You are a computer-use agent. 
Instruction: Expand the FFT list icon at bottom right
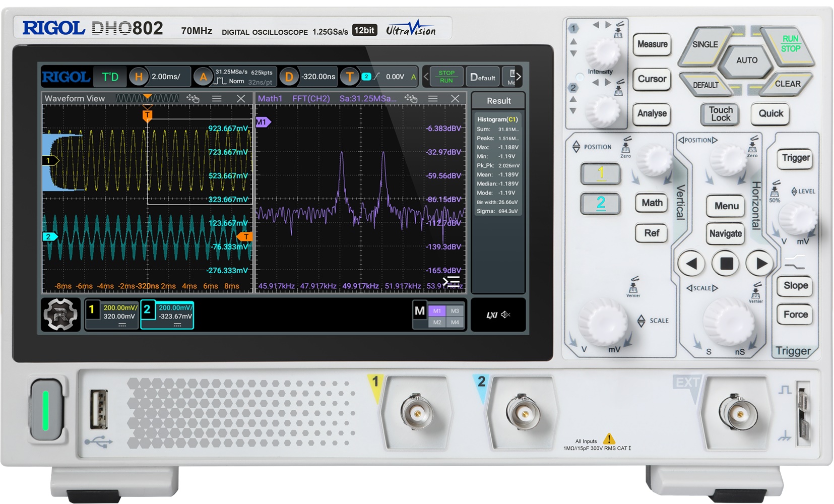[x=451, y=282]
